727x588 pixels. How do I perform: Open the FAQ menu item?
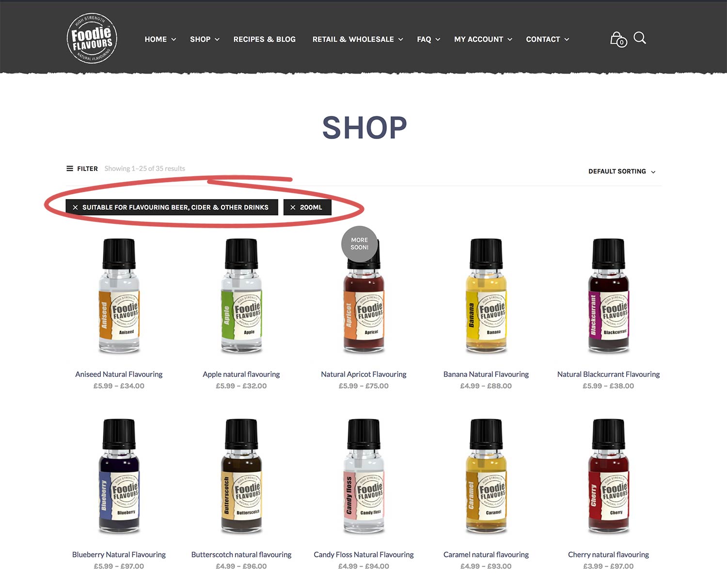(x=428, y=39)
